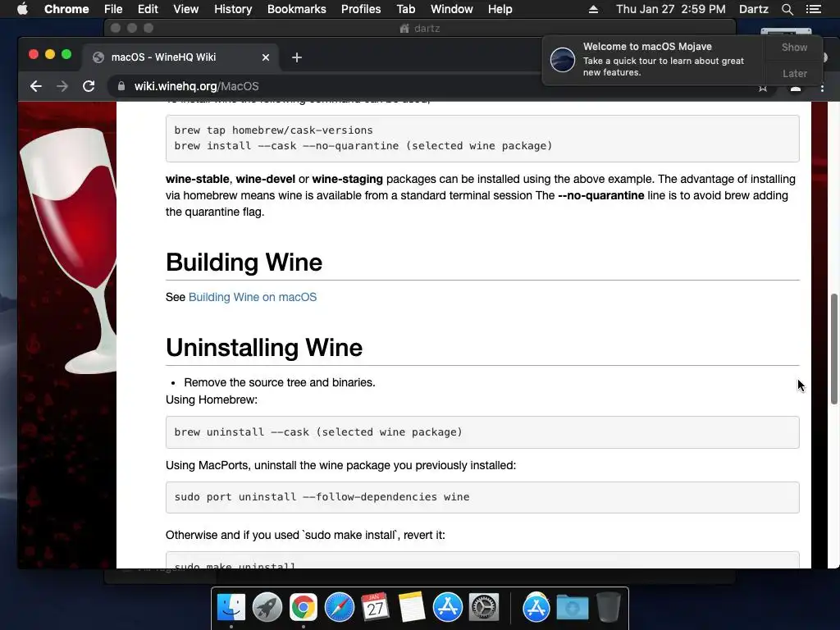Click the brew tap homebrew/cask-versions line
Image resolution: width=840 pixels, height=630 pixels.
pyautogui.click(x=273, y=130)
